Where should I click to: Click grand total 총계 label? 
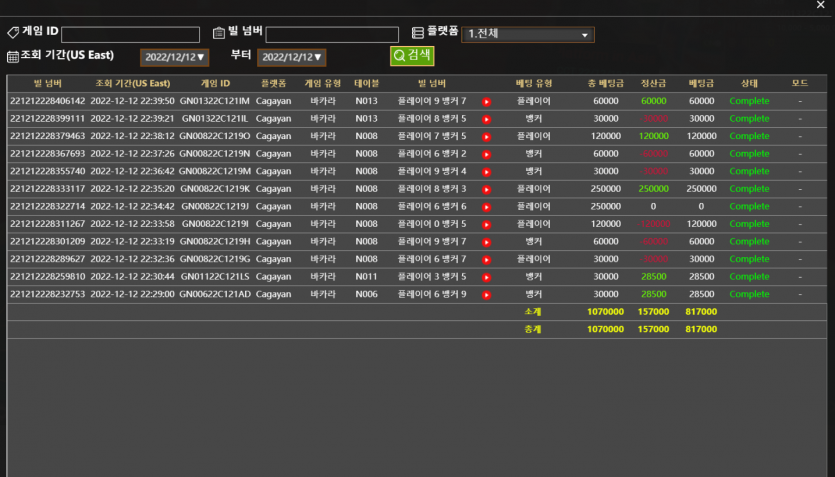click(533, 330)
